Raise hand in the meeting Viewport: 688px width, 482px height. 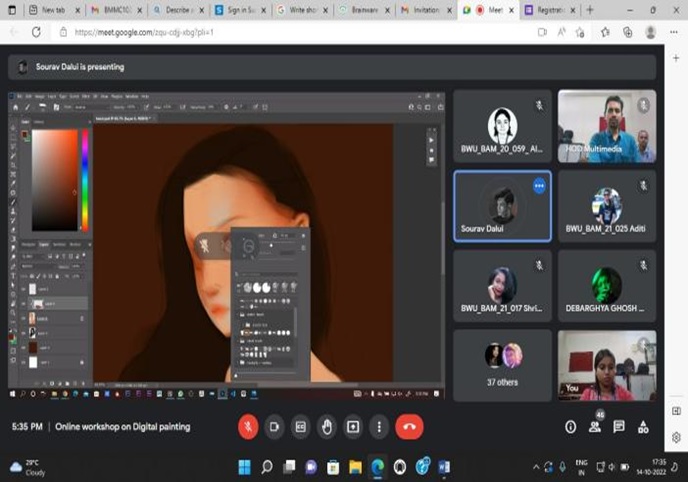coord(326,427)
